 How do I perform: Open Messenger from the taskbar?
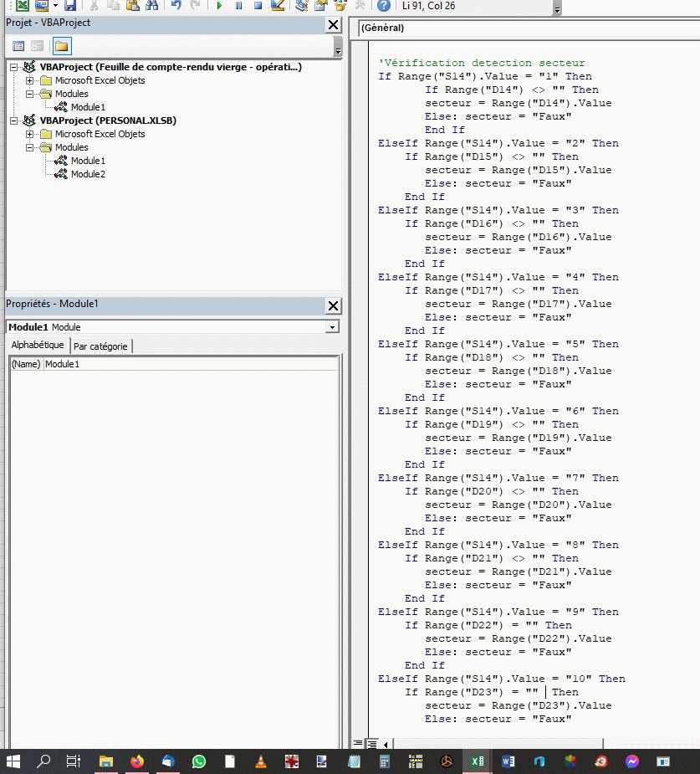pos(632,761)
